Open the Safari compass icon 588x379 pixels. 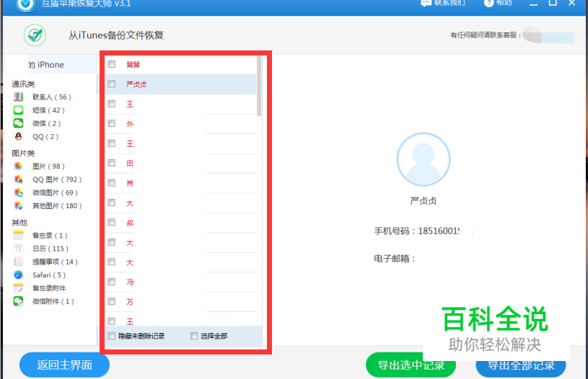pos(18,275)
